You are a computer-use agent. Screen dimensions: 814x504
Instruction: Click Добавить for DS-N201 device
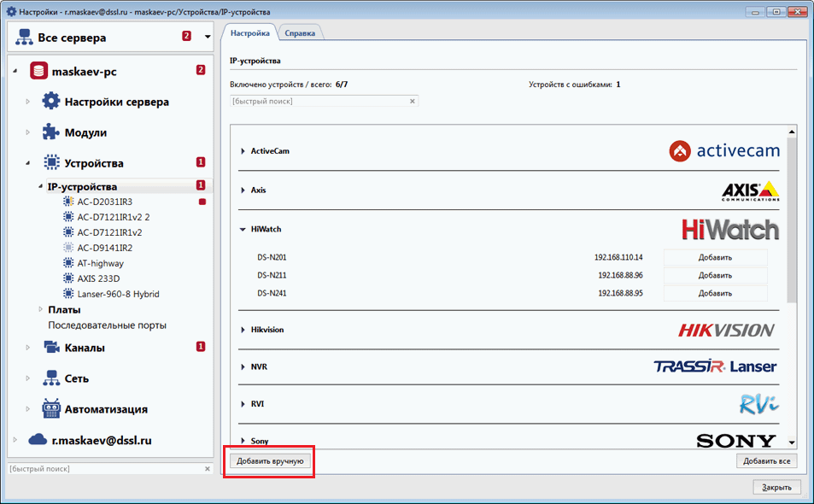tap(715, 257)
